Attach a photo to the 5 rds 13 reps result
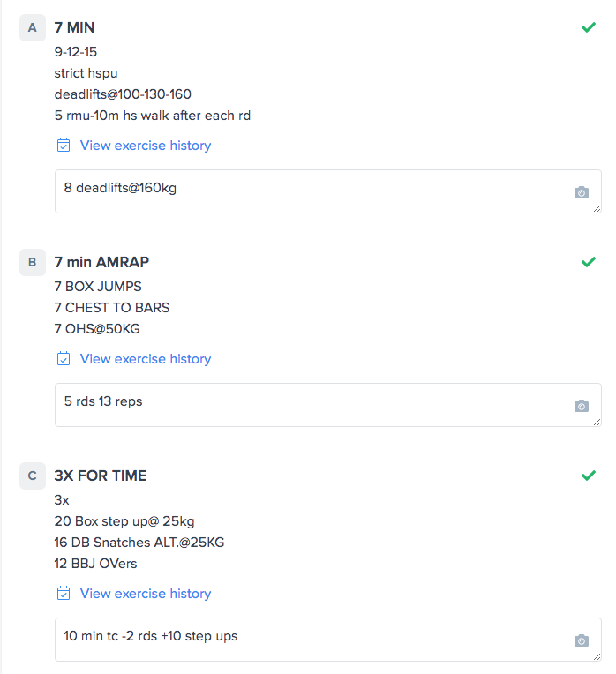 click(581, 406)
